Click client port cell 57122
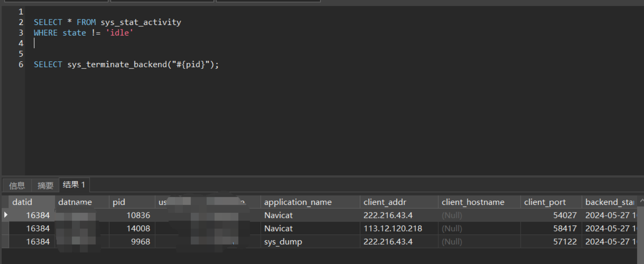 551,242
